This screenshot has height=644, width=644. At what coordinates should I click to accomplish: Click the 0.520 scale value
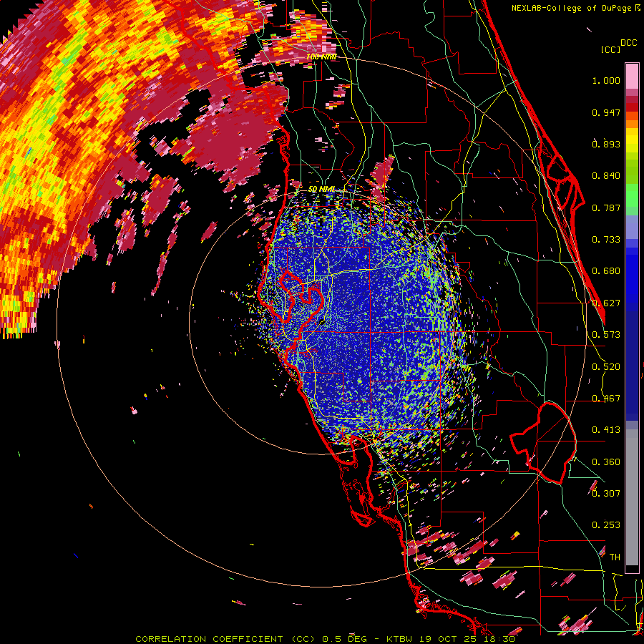tap(606, 367)
